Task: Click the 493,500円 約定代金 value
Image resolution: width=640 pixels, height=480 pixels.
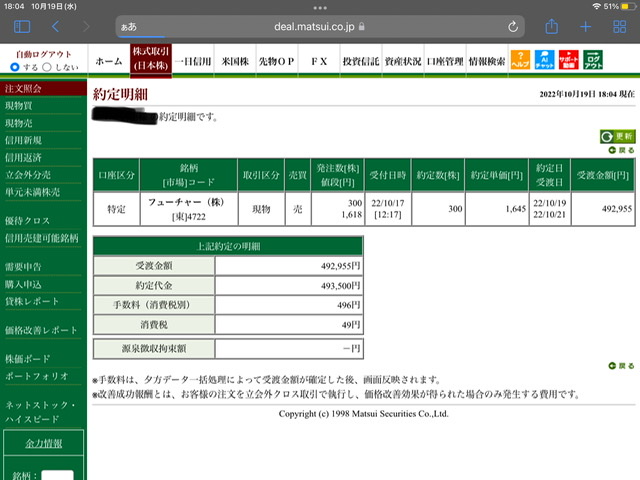Action: pyautogui.click(x=340, y=286)
